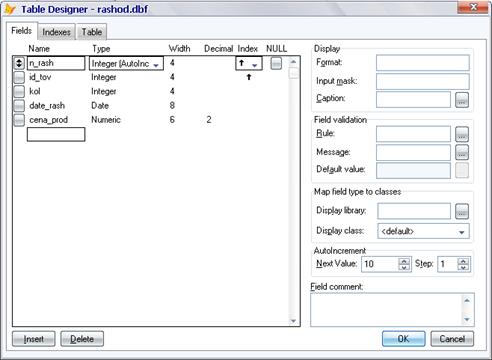This screenshot has width=492, height=360.
Task: Select the row button beside id_tov
Action: pyautogui.click(x=19, y=77)
